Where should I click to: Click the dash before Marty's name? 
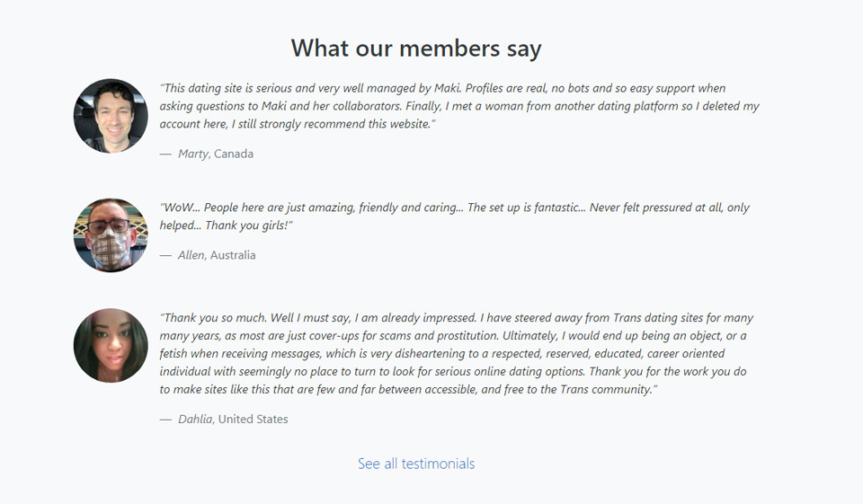click(165, 154)
